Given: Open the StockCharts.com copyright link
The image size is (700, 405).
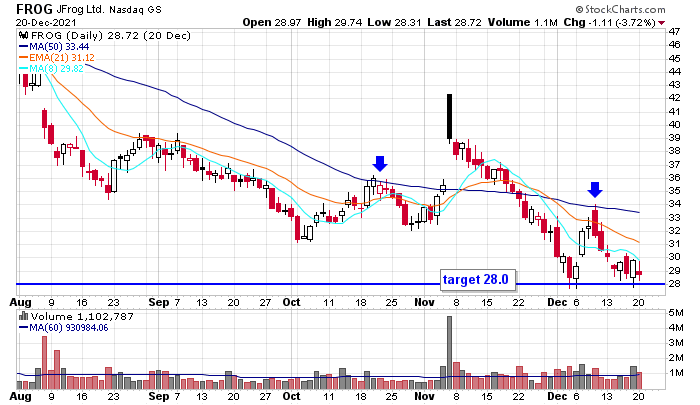Looking at the screenshot, I should tap(621, 9).
